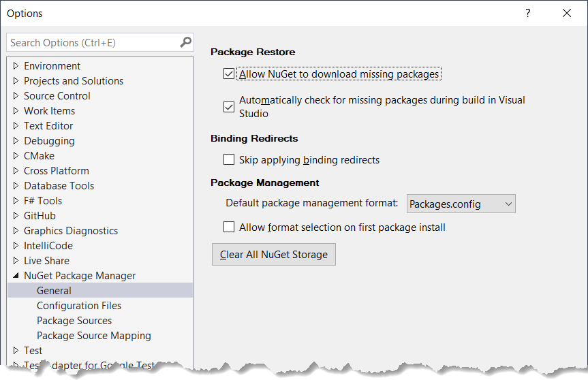Image resolution: width=588 pixels, height=380 pixels.
Task: Open the Package Sources page
Action: pos(74,321)
